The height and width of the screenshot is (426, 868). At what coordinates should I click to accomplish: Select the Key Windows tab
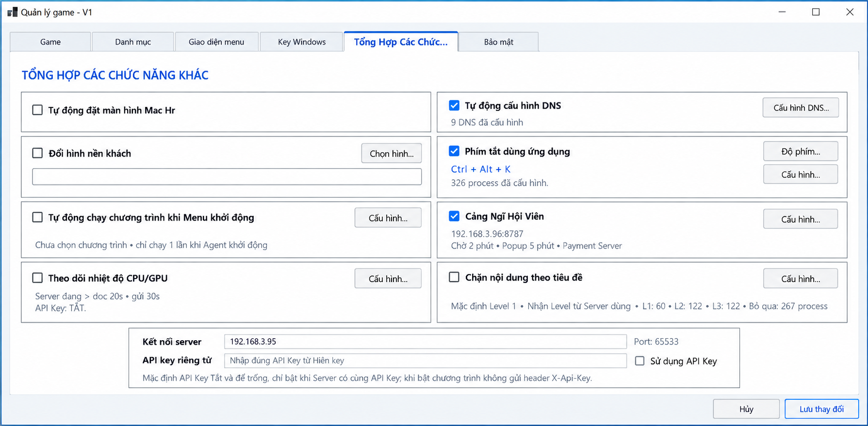pyautogui.click(x=302, y=42)
